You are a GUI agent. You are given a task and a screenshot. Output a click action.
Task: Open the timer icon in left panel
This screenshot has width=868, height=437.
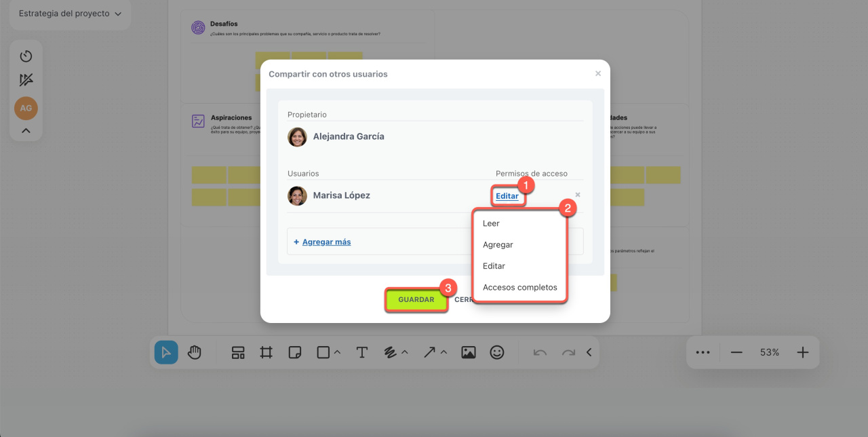(x=26, y=56)
